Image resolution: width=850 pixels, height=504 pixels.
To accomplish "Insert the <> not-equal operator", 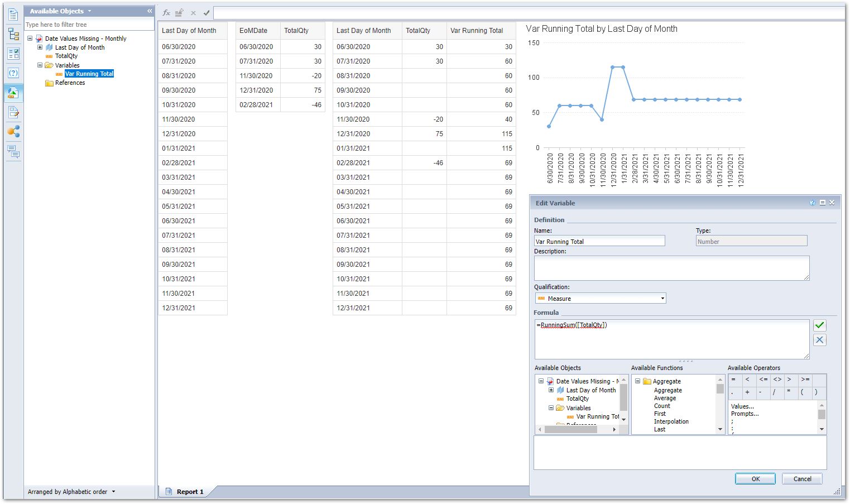I will pyautogui.click(x=777, y=380).
